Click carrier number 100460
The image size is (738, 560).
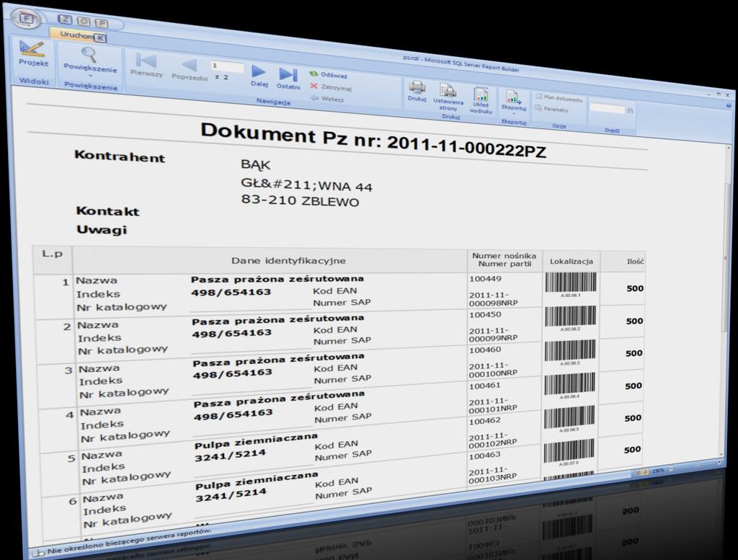[485, 350]
